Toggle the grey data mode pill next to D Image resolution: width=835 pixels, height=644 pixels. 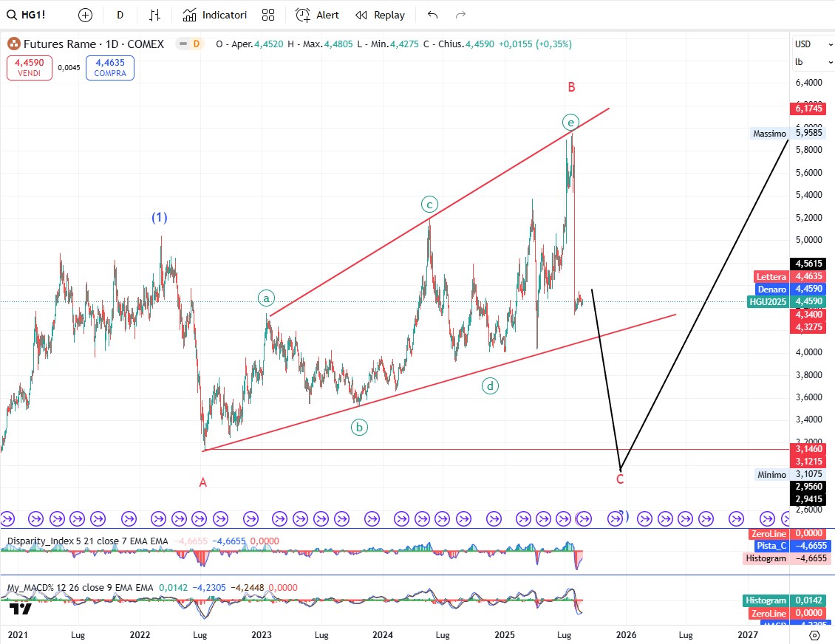183,44
